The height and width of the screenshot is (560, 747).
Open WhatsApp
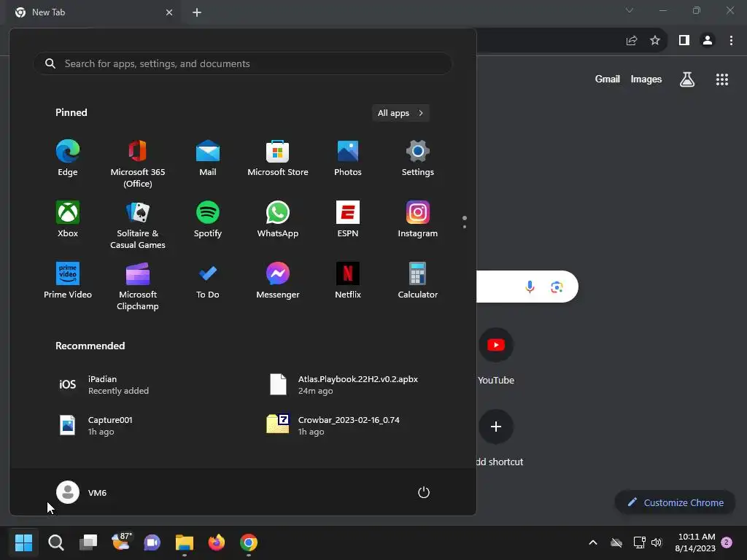coord(278,219)
